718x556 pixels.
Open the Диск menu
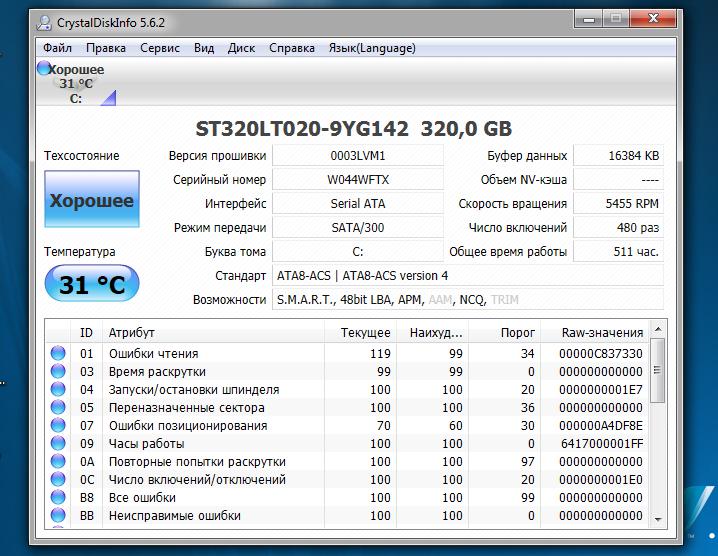[x=241, y=48]
